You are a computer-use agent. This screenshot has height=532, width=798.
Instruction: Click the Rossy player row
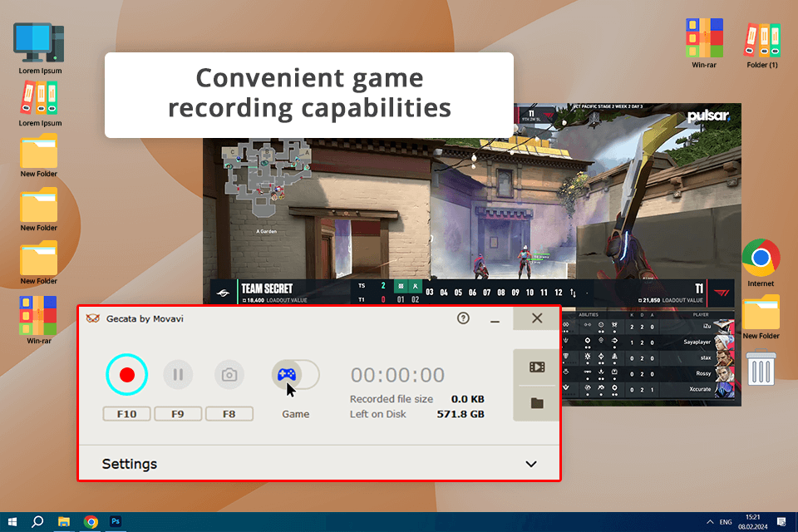coord(648,374)
